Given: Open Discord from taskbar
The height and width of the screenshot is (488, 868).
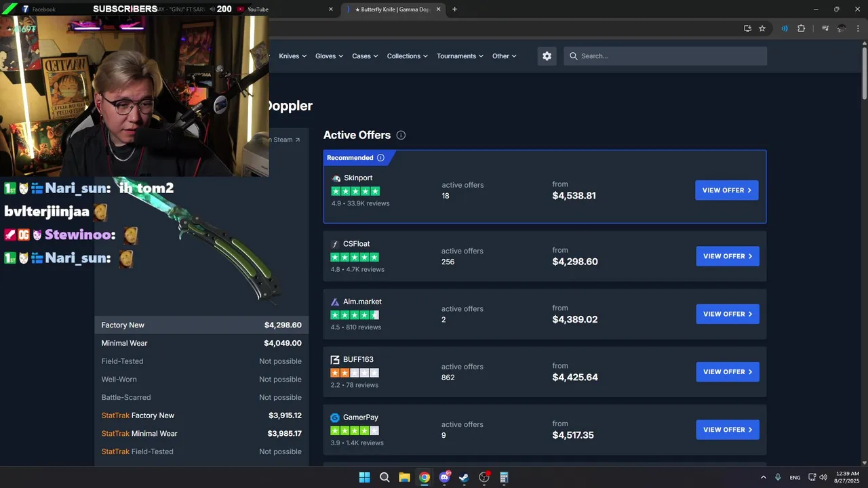Looking at the screenshot, I should (x=444, y=477).
